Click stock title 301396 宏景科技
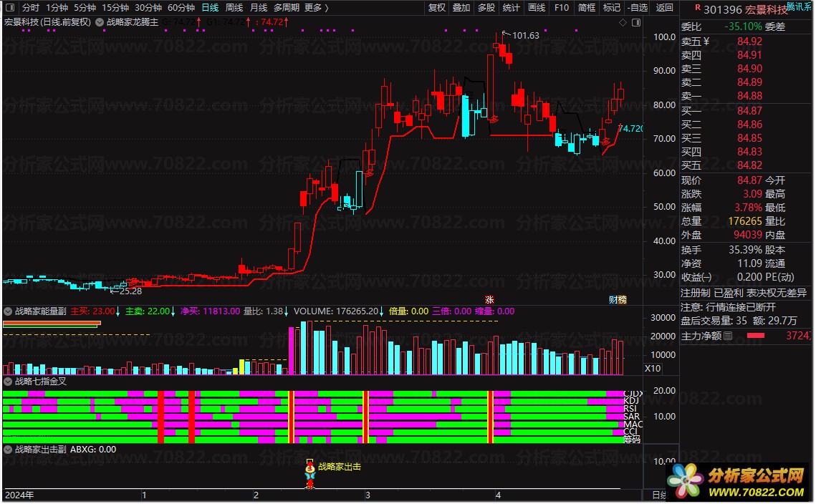Image resolution: width=816 pixels, height=504 pixels. 745,10
